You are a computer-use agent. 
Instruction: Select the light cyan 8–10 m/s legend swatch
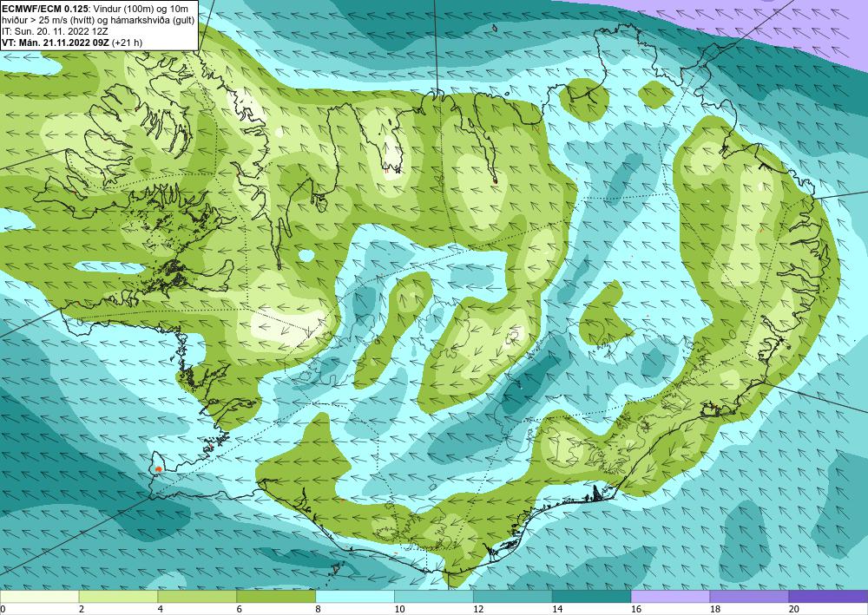click(355, 596)
